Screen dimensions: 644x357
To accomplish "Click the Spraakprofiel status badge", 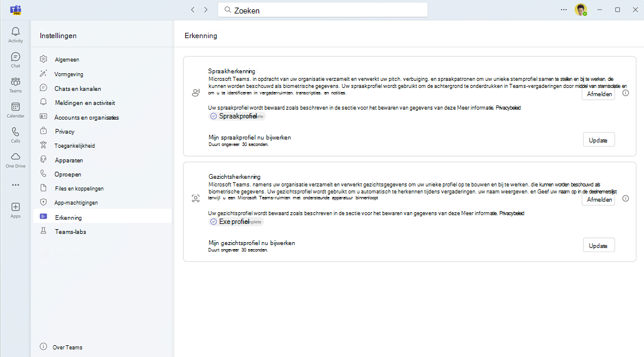I will tap(237, 116).
